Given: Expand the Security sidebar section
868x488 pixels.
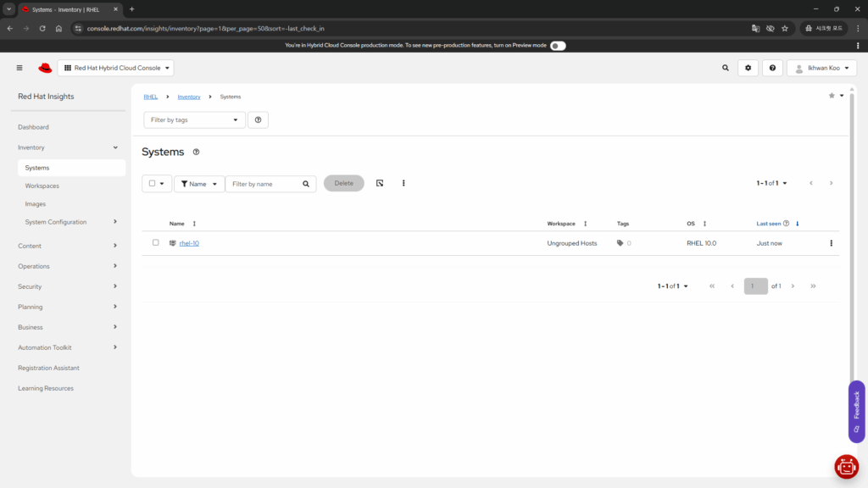Looking at the screenshot, I should pos(68,286).
